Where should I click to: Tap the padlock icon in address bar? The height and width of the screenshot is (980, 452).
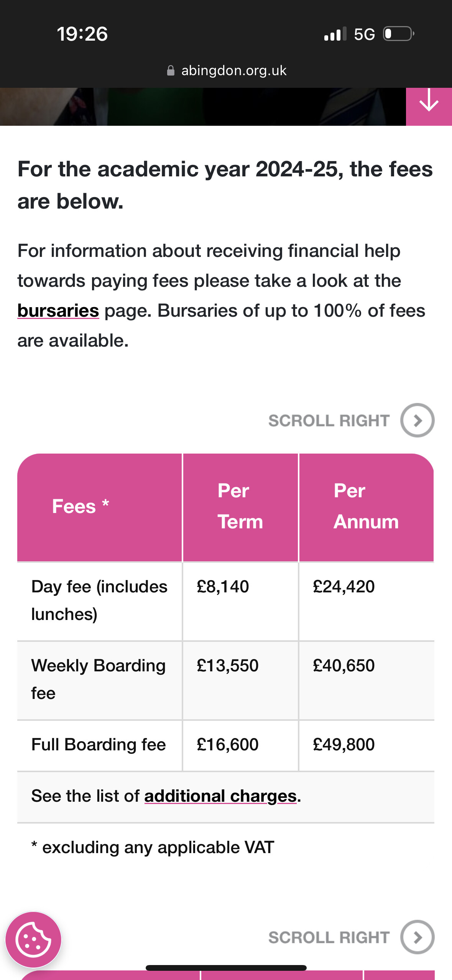click(171, 71)
